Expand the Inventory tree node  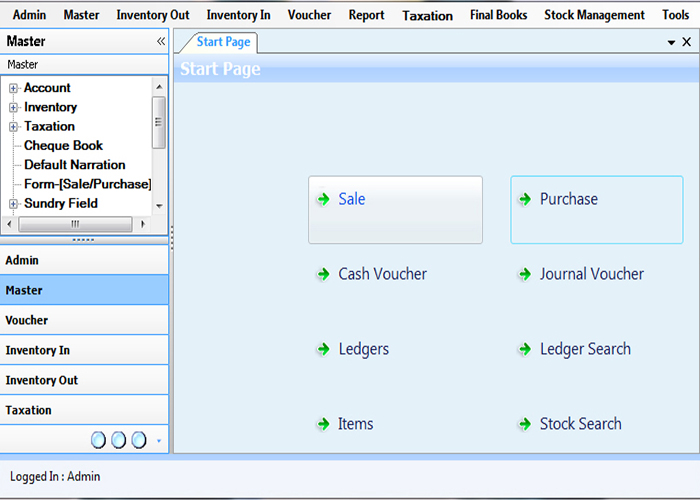click(14, 107)
